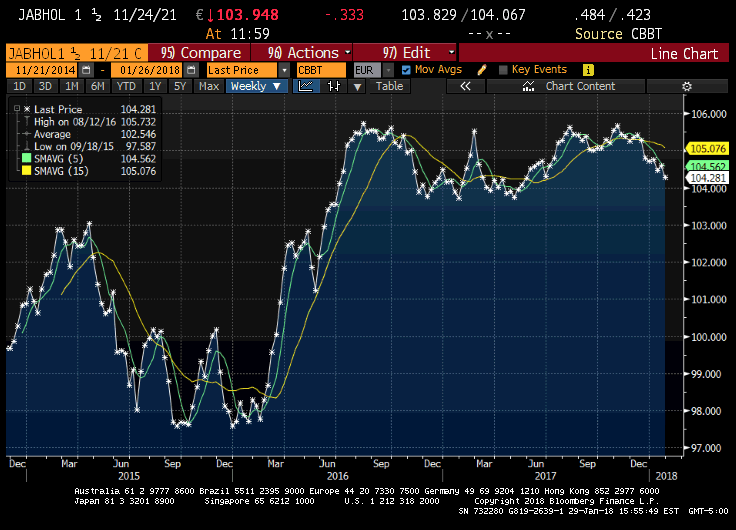Select the 1M time range
The width and height of the screenshot is (736, 530).
[71, 86]
